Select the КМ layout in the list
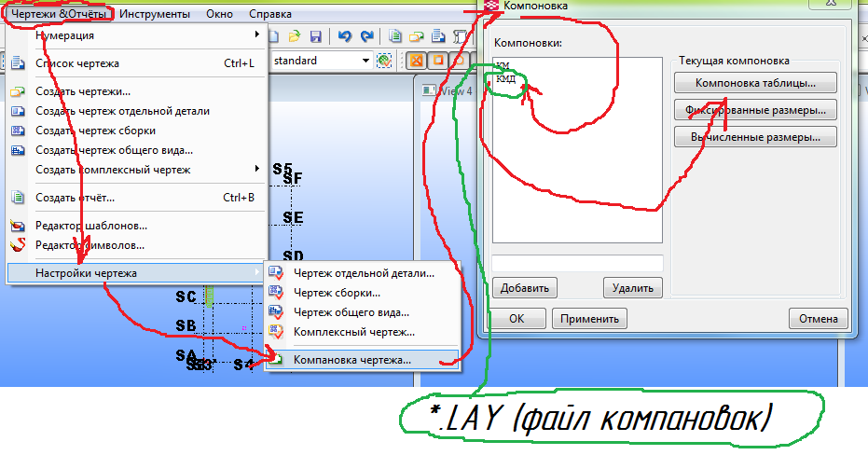Image resolution: width=868 pixels, height=455 pixels. [503, 66]
